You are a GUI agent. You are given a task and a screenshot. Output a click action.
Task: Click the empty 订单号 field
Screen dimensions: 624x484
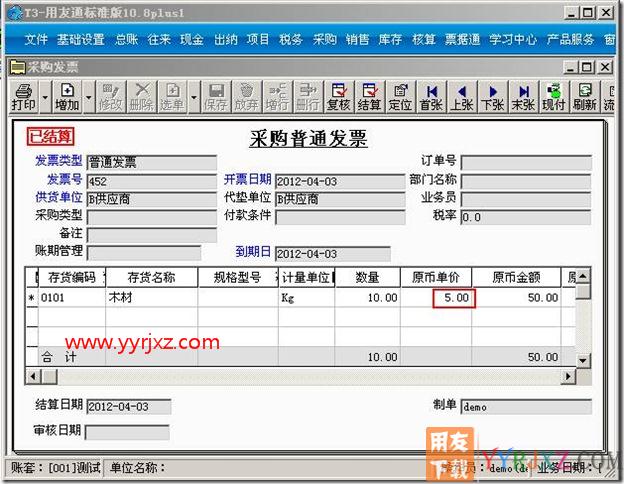pyautogui.click(x=526, y=162)
